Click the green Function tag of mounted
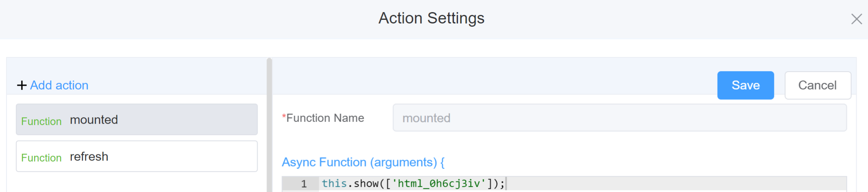Image resolution: width=868 pixels, height=192 pixels. [41, 121]
